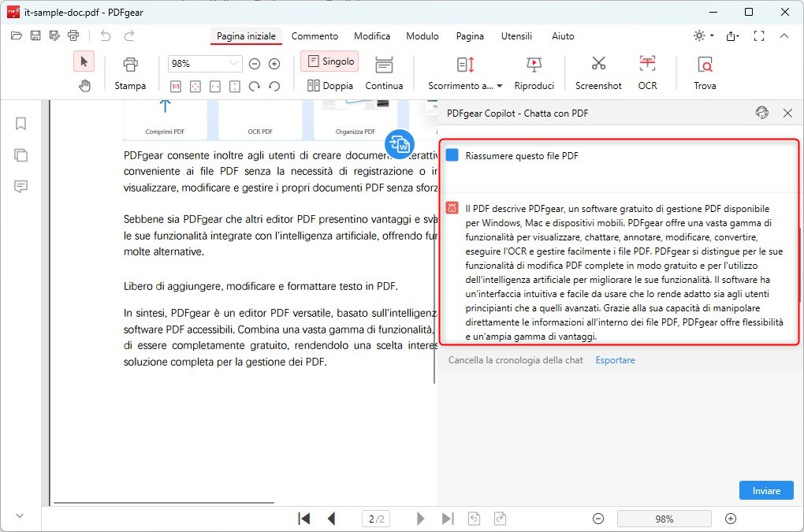Enable Singolo single page view
Viewport: 804px width, 532px height.
coord(329,61)
